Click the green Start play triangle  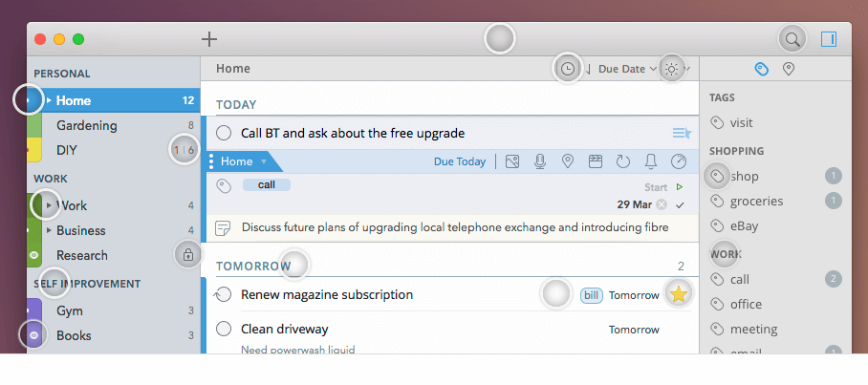click(680, 187)
